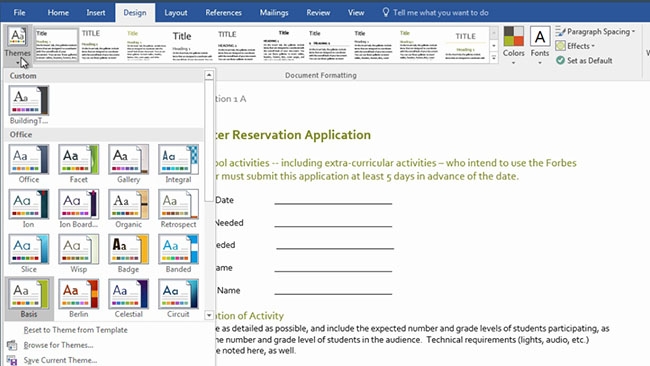Click the themes gallery scroll down arrow

point(209,315)
